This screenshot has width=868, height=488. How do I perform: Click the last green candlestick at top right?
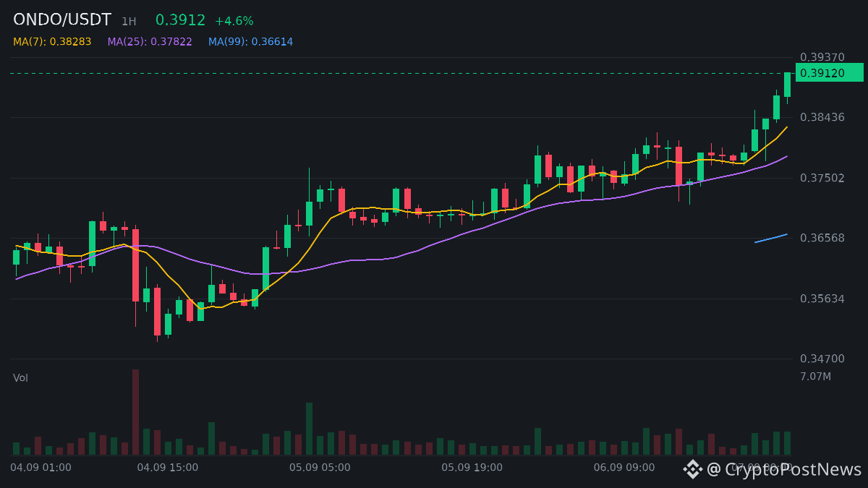click(787, 85)
